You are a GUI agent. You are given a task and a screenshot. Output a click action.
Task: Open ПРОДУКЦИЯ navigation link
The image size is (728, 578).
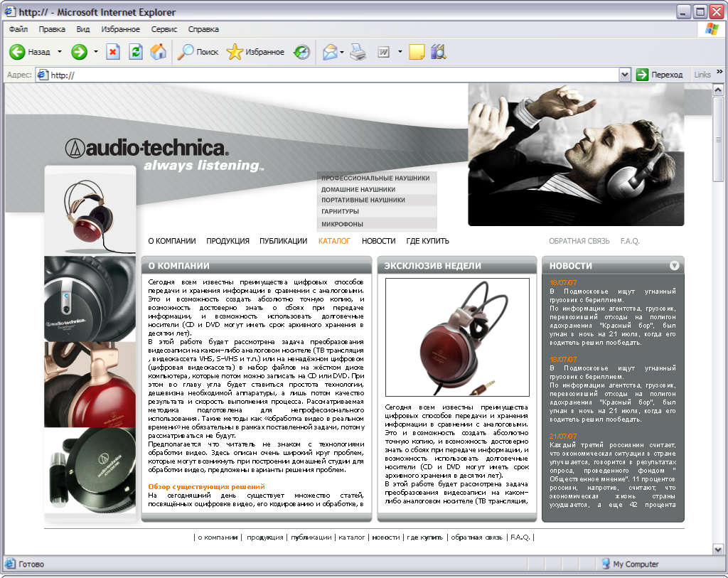pos(227,241)
